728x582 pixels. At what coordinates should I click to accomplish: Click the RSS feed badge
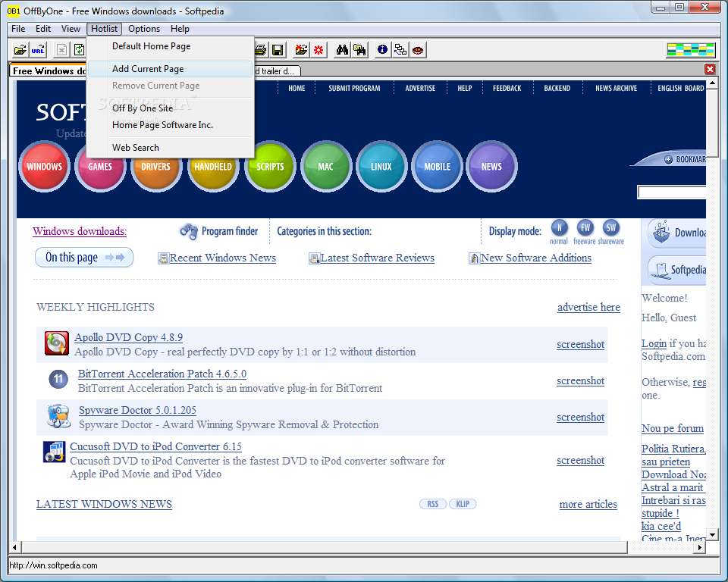tap(433, 504)
